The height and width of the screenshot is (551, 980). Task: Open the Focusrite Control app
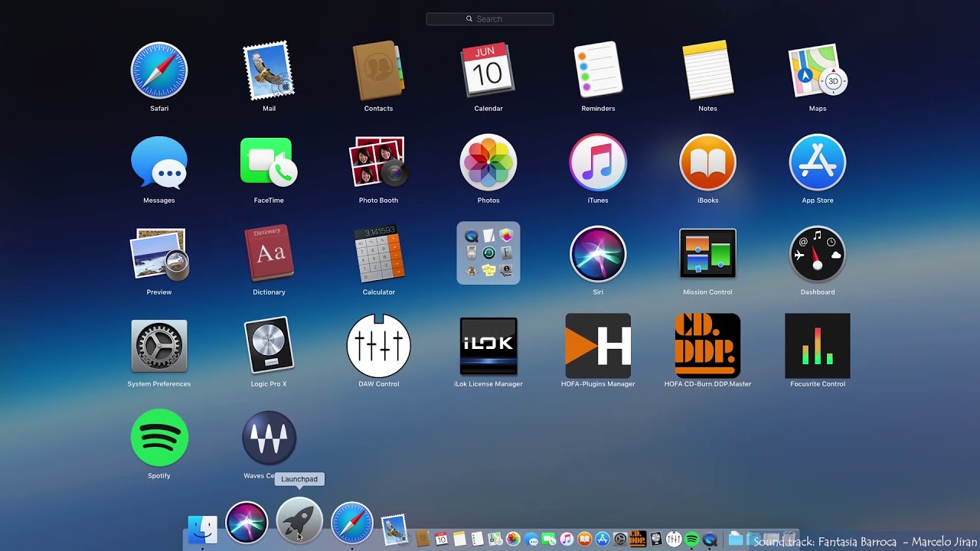(x=818, y=346)
